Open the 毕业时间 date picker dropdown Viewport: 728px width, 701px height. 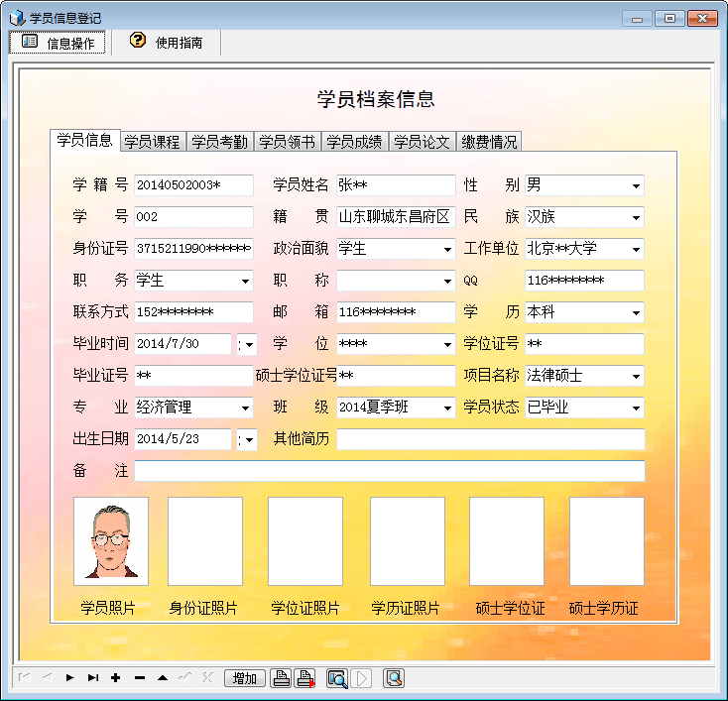click(247, 344)
